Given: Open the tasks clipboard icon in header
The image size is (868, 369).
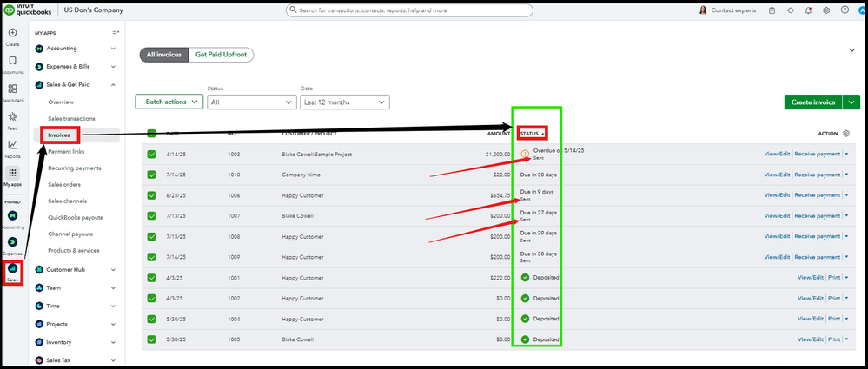Looking at the screenshot, I should point(772,10).
